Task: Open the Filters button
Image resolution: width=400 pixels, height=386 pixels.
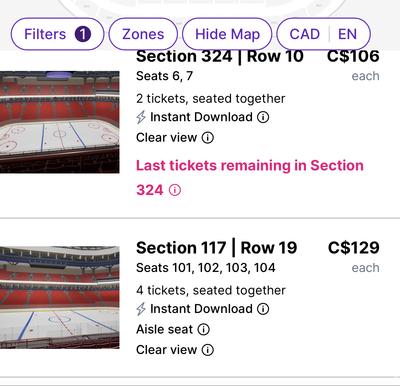Action: [x=57, y=34]
